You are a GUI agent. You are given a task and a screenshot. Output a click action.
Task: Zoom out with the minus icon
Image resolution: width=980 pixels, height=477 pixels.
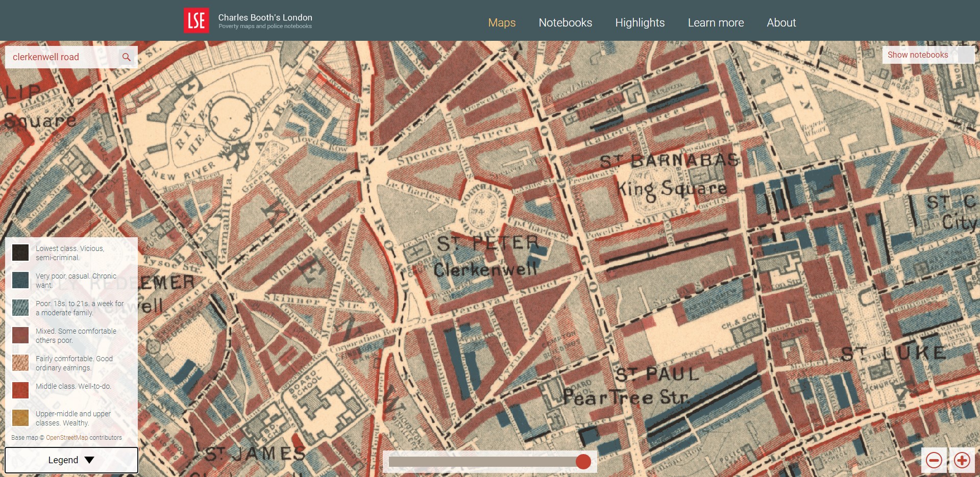[x=934, y=460]
